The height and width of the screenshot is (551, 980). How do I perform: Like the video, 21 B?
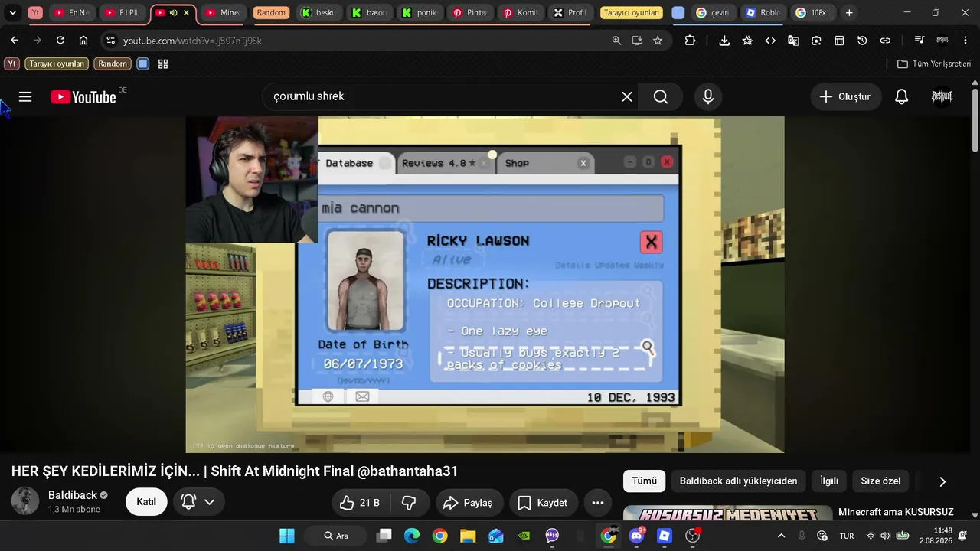[x=361, y=503]
